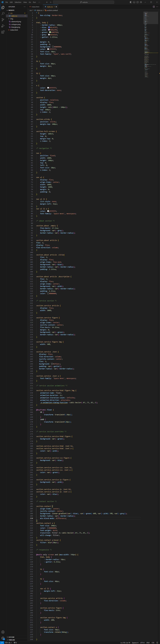Image resolution: width=160 pixels, height=644 pixels.
Task: Open the Extensions view
Action: (x=3, y=32)
